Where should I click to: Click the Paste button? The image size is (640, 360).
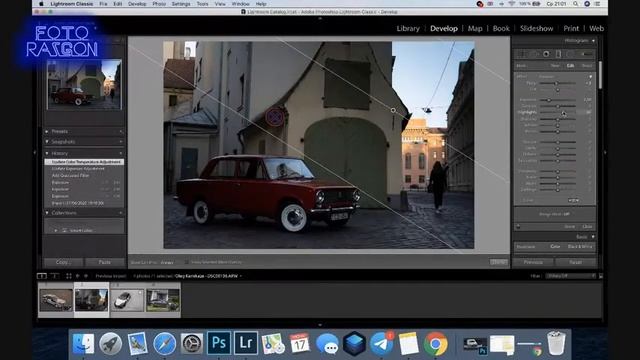click(104, 262)
